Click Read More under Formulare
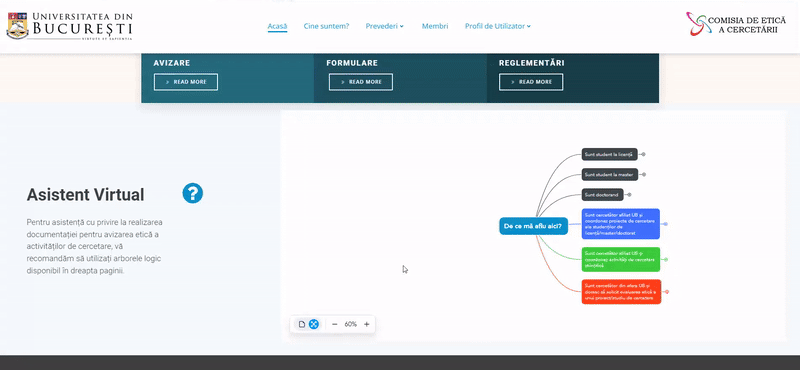This screenshot has height=370, width=800. (x=361, y=82)
